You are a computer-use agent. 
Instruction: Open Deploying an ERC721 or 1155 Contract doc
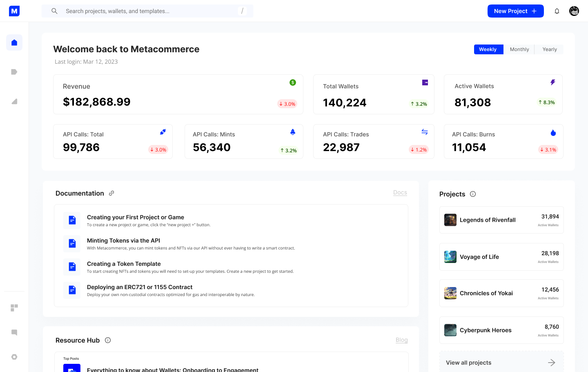[x=140, y=287]
